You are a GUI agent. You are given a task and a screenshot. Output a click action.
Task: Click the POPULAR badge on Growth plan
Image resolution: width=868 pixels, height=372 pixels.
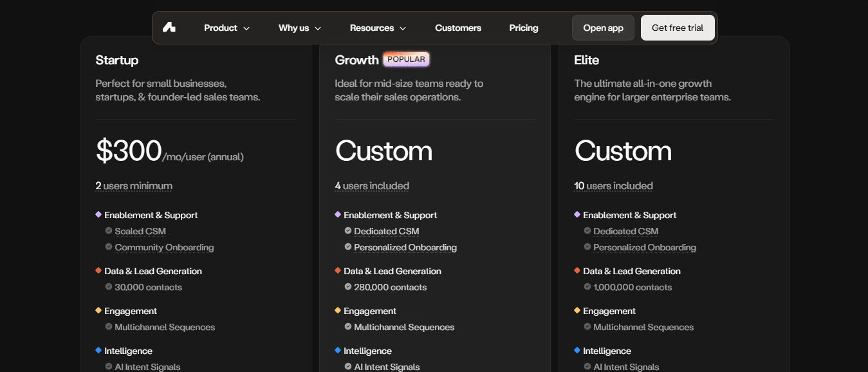coord(406,59)
